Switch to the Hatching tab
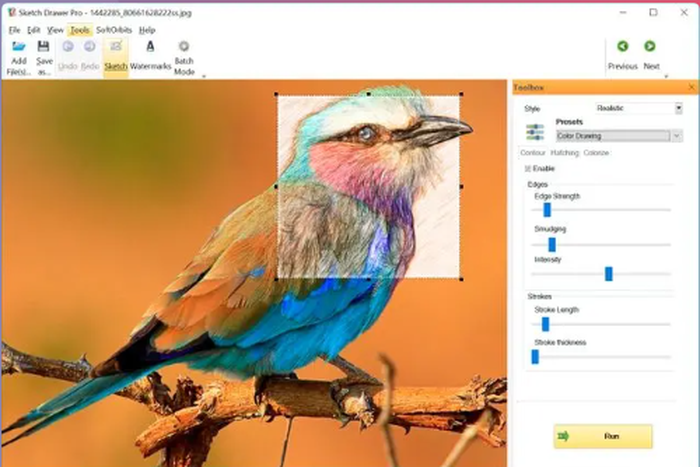The height and width of the screenshot is (467, 700). pyautogui.click(x=565, y=153)
